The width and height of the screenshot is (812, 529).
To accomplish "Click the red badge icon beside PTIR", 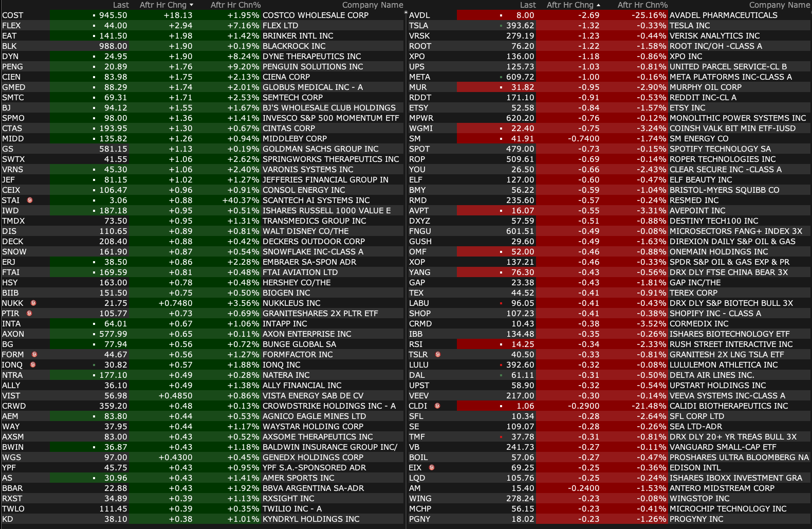I will [x=29, y=313].
